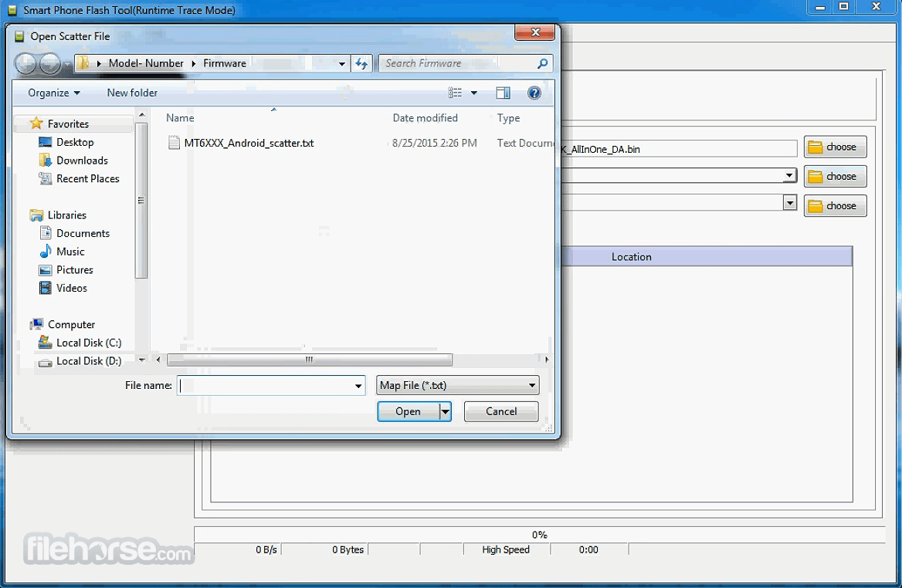The image size is (902, 588).
Task: Expand the Open button split arrow
Action: click(x=446, y=411)
